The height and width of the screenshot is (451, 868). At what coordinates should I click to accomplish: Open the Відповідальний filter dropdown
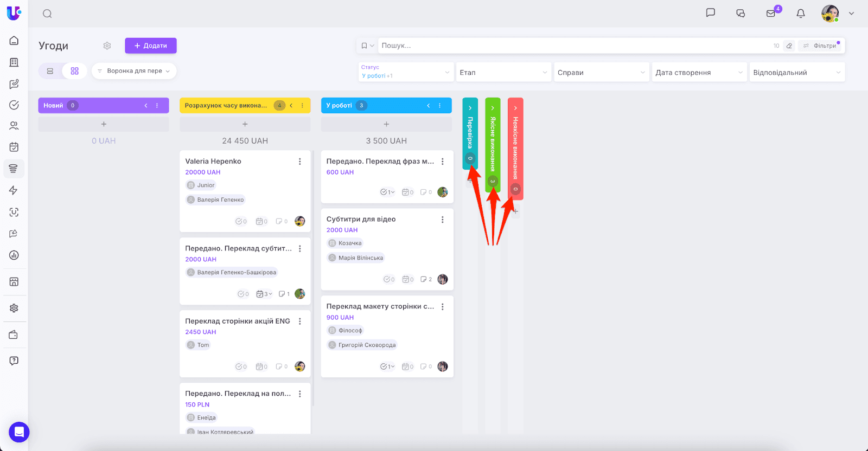click(x=797, y=72)
